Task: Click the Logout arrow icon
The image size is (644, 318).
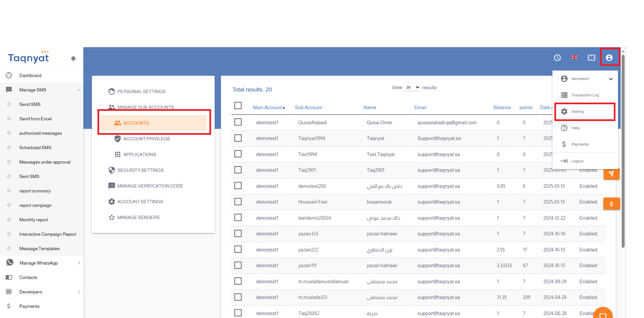Action: tap(564, 161)
